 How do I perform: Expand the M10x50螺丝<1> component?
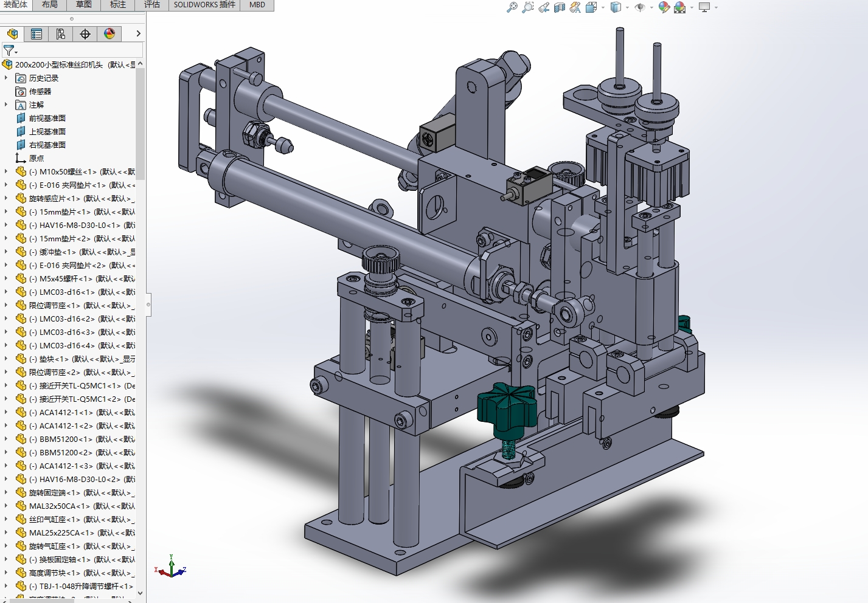point(6,171)
